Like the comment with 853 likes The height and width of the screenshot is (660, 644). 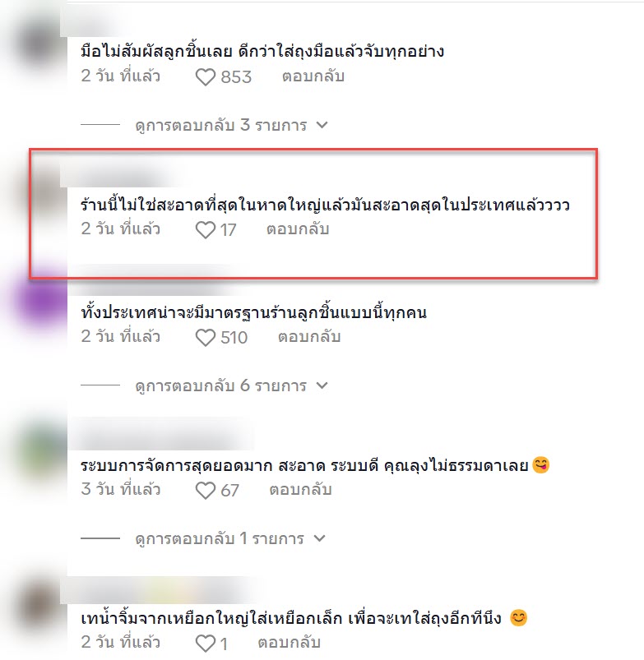point(206,77)
